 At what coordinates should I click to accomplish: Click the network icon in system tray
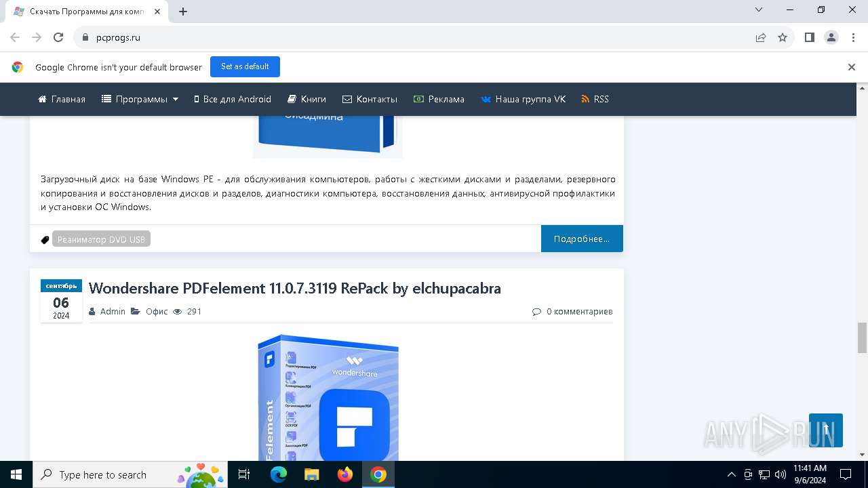click(x=764, y=474)
